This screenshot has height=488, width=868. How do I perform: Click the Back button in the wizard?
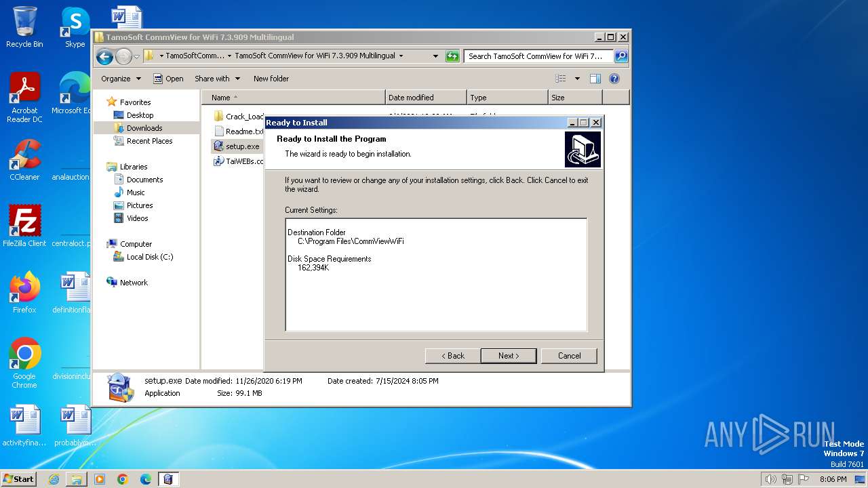point(453,356)
